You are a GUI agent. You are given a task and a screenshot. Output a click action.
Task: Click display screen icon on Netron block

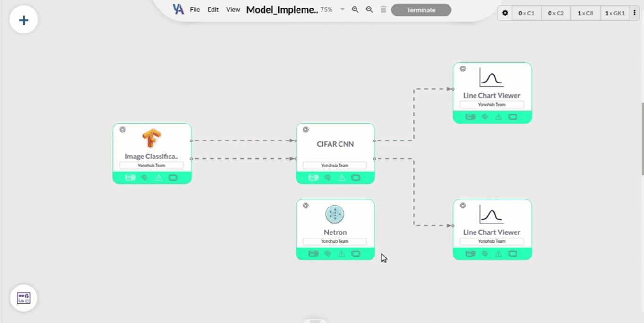tap(356, 254)
